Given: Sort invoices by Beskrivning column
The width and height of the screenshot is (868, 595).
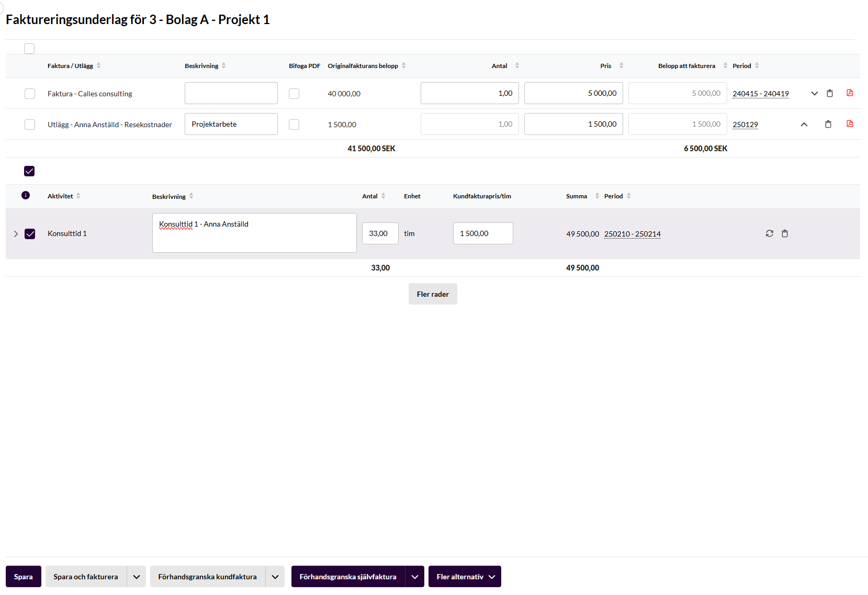Looking at the screenshot, I should 224,65.
